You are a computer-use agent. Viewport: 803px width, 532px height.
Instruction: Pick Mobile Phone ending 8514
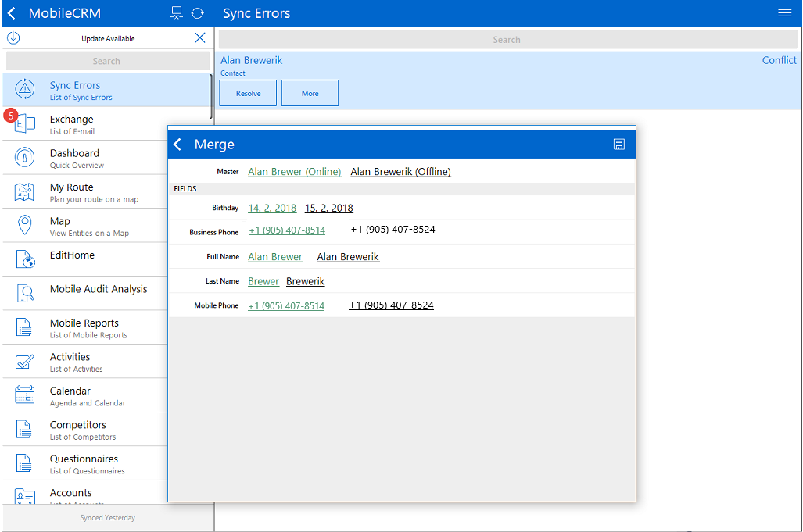pos(286,306)
